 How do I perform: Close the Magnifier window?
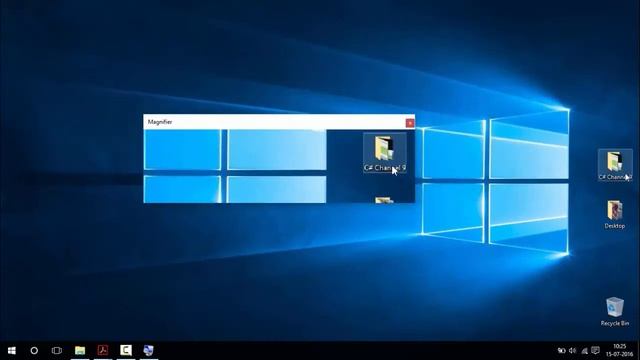pos(410,123)
